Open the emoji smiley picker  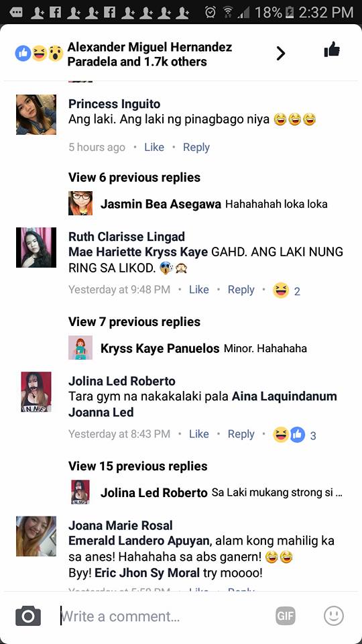[334, 616]
